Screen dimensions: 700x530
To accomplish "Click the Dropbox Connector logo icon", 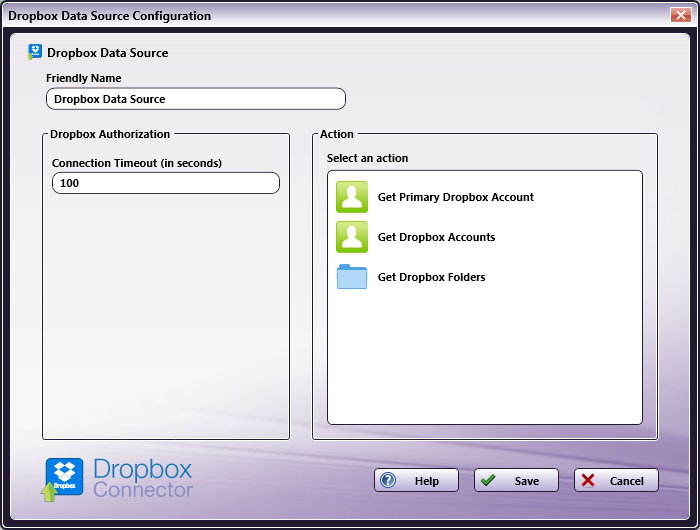I will pos(62,480).
